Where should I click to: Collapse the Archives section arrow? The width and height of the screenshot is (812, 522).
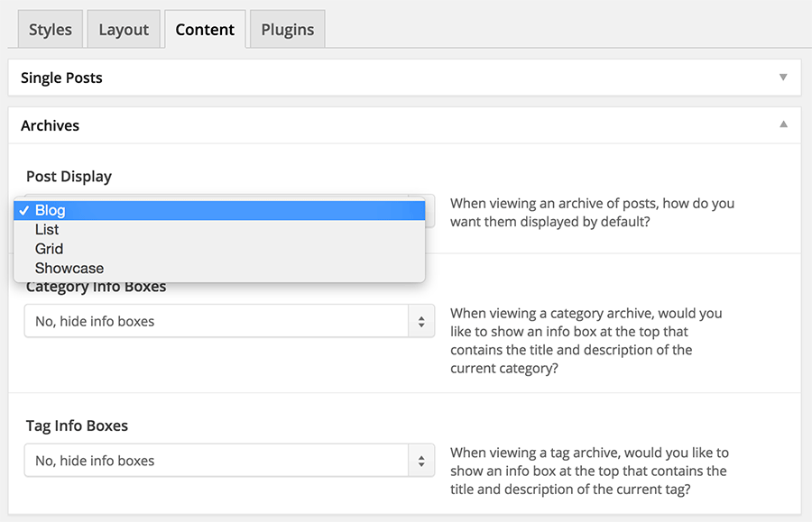click(x=783, y=124)
